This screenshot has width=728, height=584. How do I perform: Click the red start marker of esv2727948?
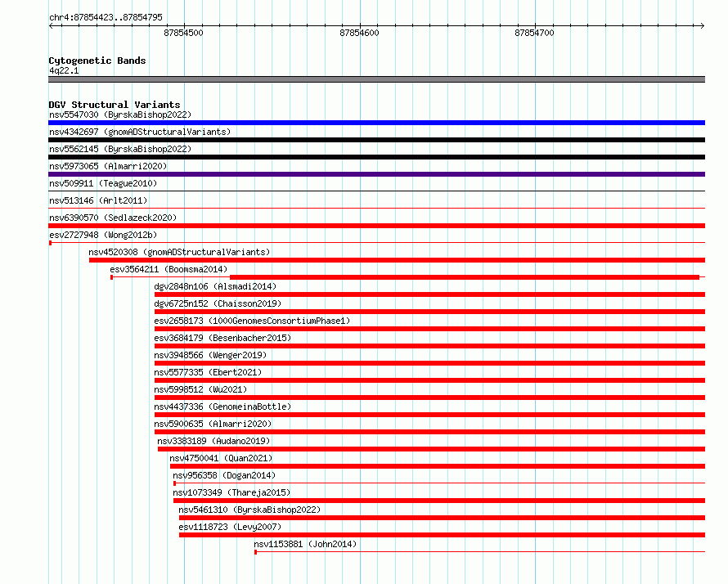(x=50, y=243)
